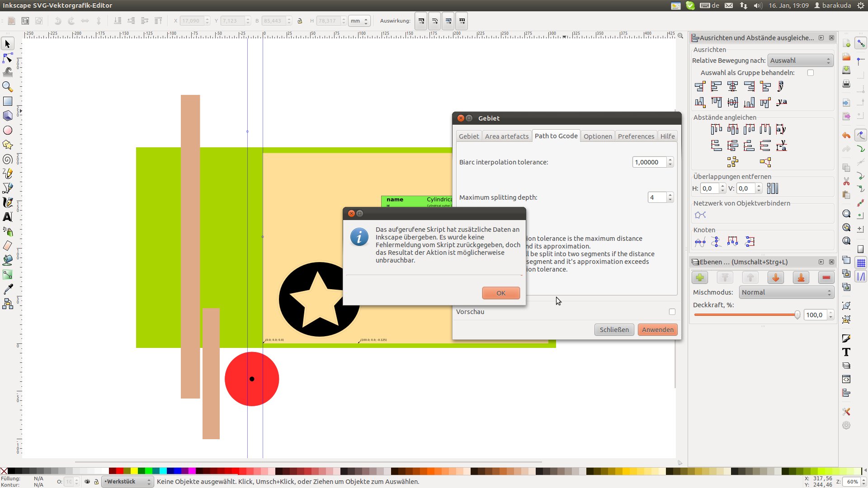Switch to the Area artefacts tab
This screenshot has width=868, height=488.
click(x=506, y=136)
